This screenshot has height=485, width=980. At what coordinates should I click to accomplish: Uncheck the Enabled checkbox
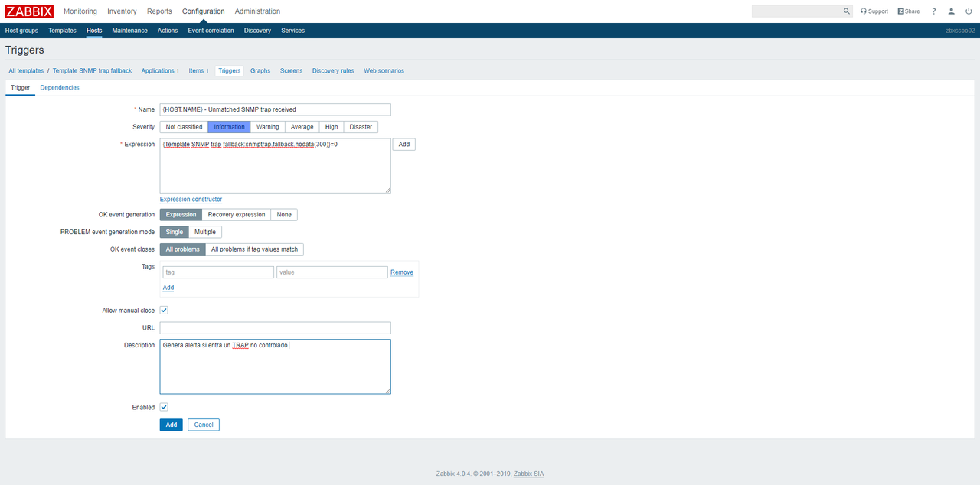click(x=164, y=407)
